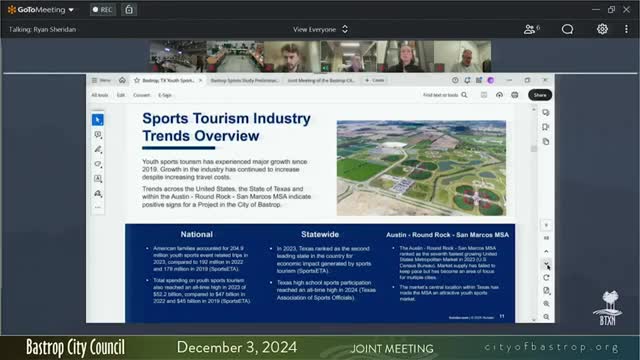Zoom out of the PDF

[x=546, y=317]
